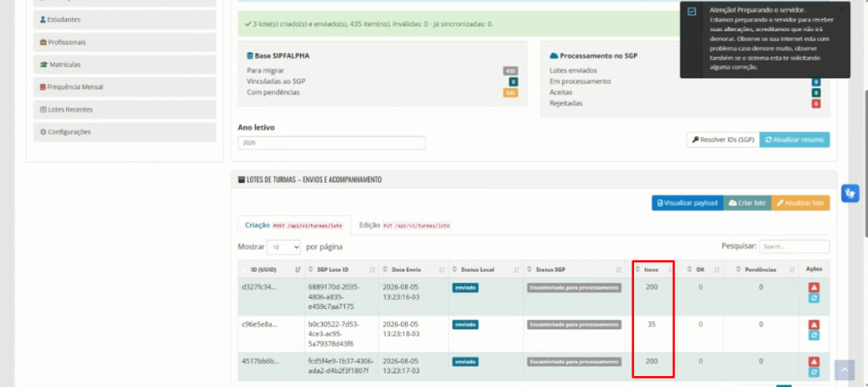
Task: Click the Para migrar 435 badge
Action: tap(510, 71)
